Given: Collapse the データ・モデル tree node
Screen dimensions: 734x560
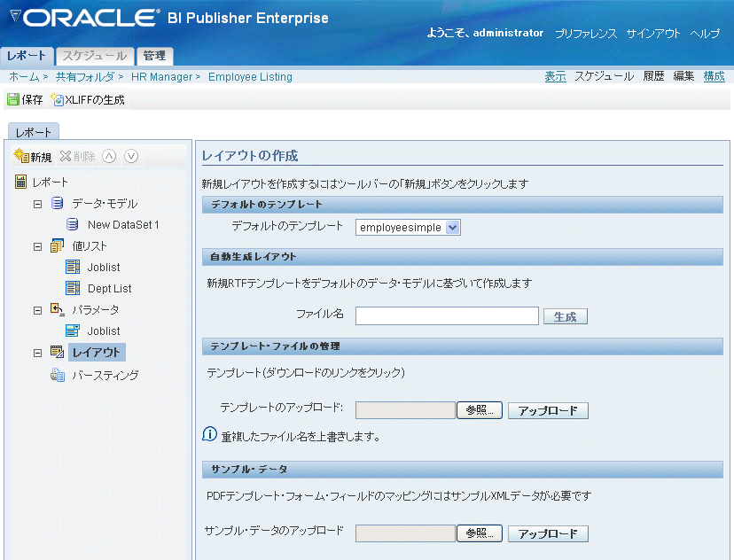Looking at the screenshot, I should click(37, 204).
